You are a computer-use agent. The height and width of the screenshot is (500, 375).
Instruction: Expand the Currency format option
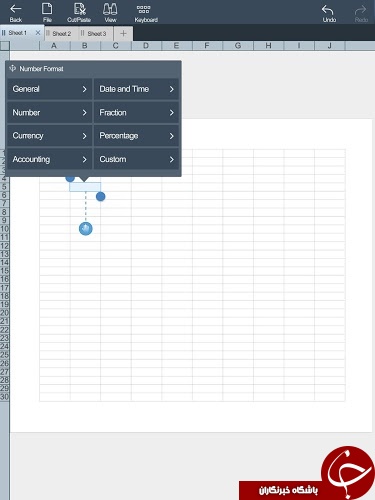[x=49, y=136]
